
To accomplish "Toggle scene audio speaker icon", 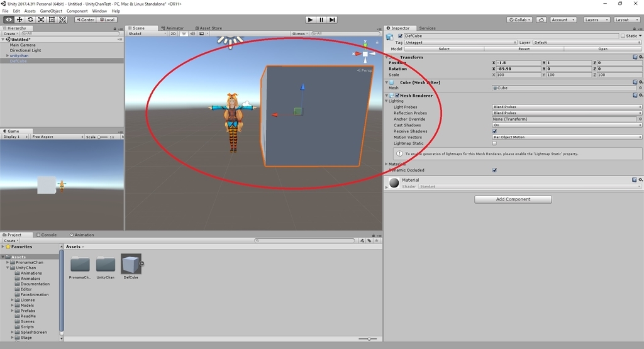I will coord(192,34).
